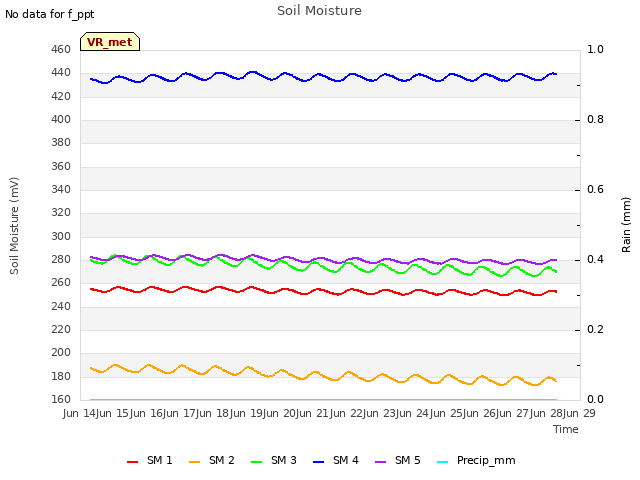This screenshot has height=480, width=640.
Task: Click the Jun 21 date tick
Action: [x=312, y=413]
